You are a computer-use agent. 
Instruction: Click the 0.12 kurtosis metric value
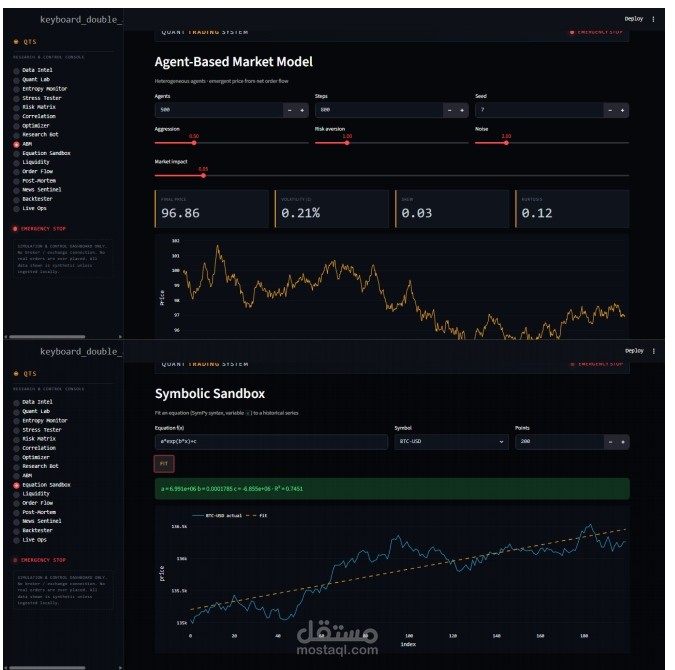tap(537, 213)
